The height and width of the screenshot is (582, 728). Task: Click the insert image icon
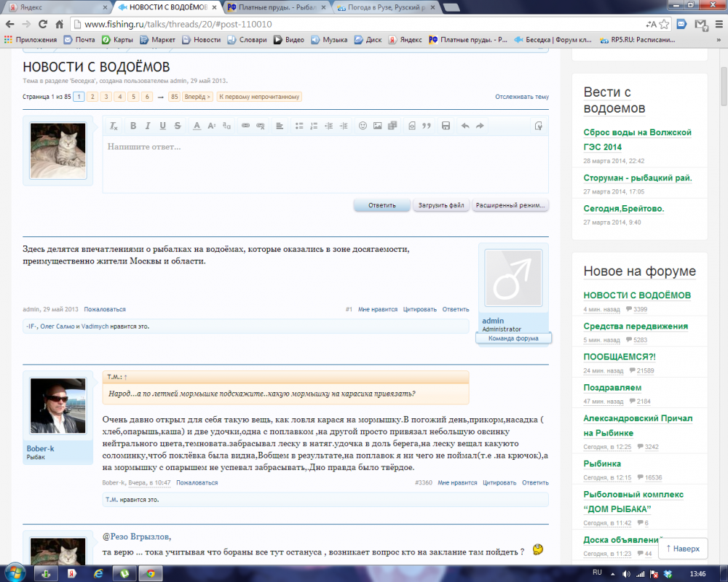377,126
